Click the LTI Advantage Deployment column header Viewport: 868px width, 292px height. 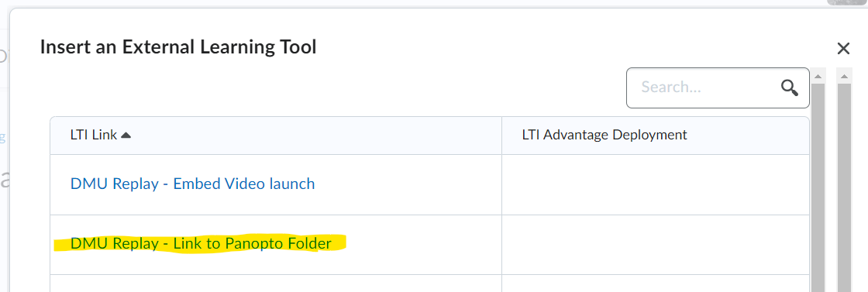604,135
